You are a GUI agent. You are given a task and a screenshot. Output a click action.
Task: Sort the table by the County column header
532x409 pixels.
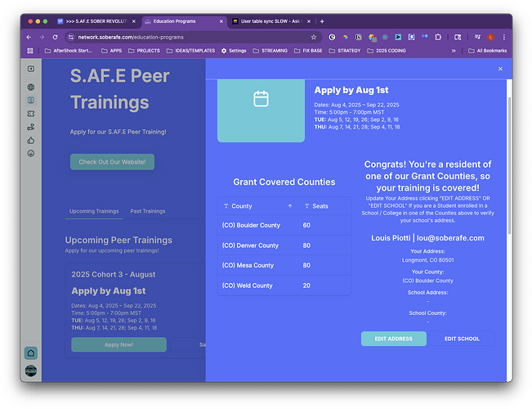[x=242, y=206]
